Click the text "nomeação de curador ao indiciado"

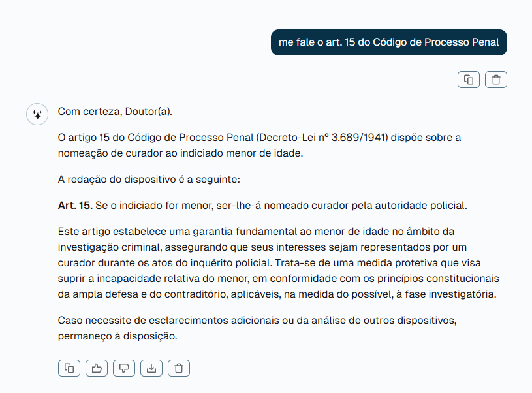pyautogui.click(x=138, y=153)
